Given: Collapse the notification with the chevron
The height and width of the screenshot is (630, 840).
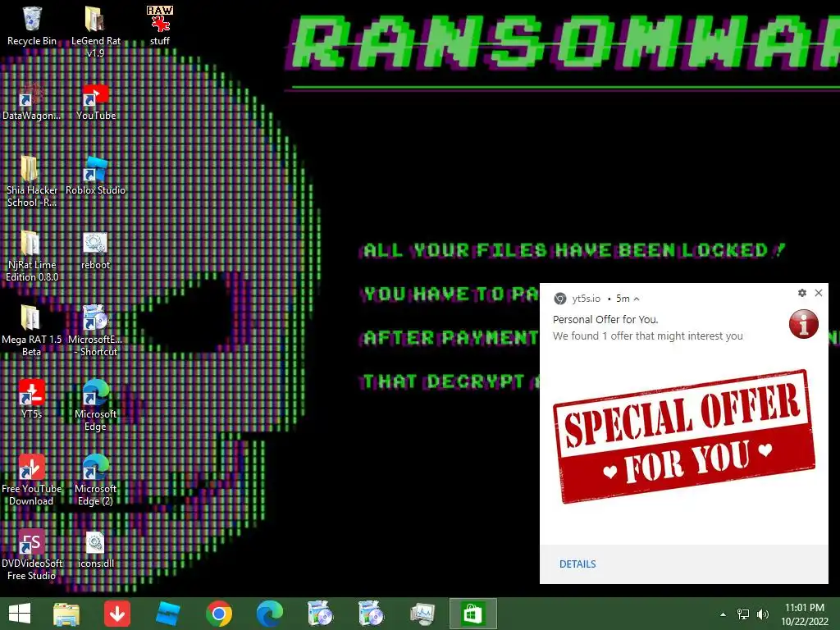Looking at the screenshot, I should pyautogui.click(x=637, y=299).
